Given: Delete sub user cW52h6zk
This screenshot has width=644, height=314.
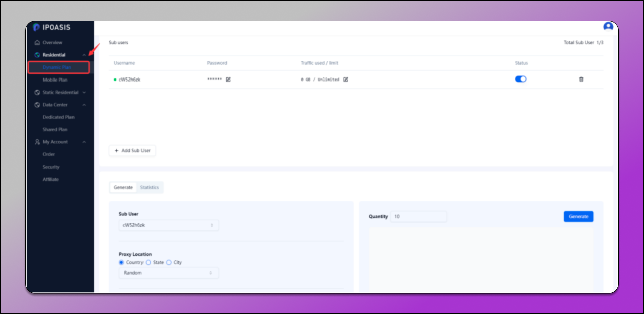Looking at the screenshot, I should click(581, 80).
